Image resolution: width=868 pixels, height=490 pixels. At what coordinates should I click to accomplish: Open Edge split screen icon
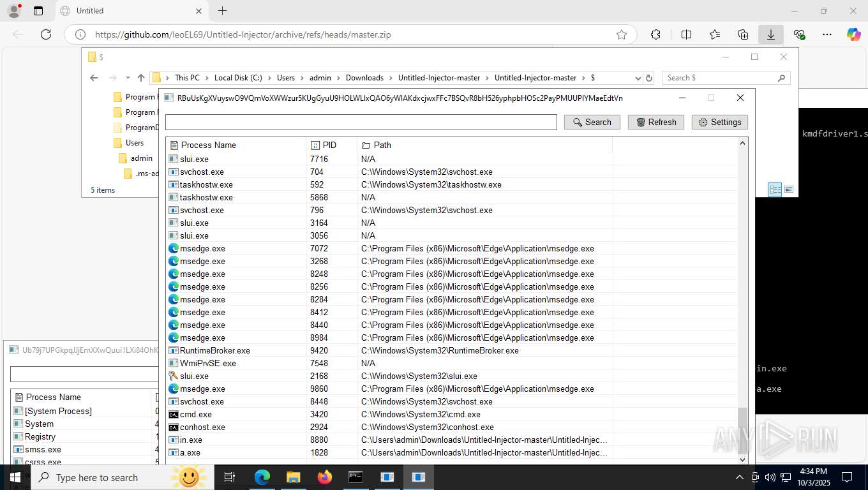pos(687,34)
